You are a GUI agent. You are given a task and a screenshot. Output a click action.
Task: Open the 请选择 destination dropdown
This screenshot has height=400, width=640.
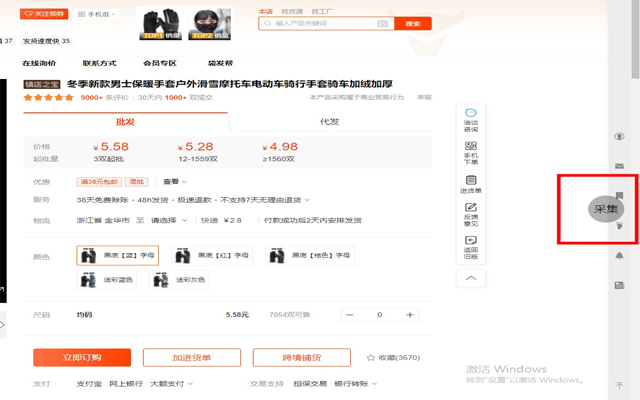169,220
